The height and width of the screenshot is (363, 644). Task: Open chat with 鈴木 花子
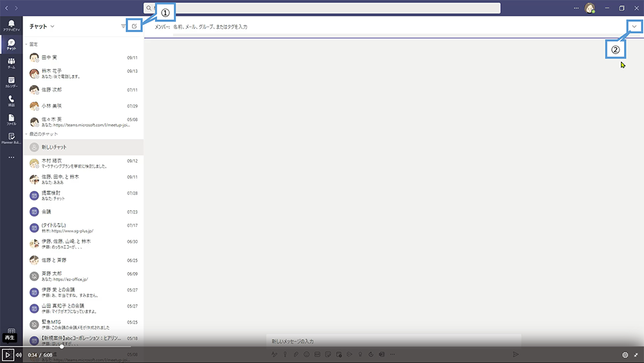click(83, 74)
